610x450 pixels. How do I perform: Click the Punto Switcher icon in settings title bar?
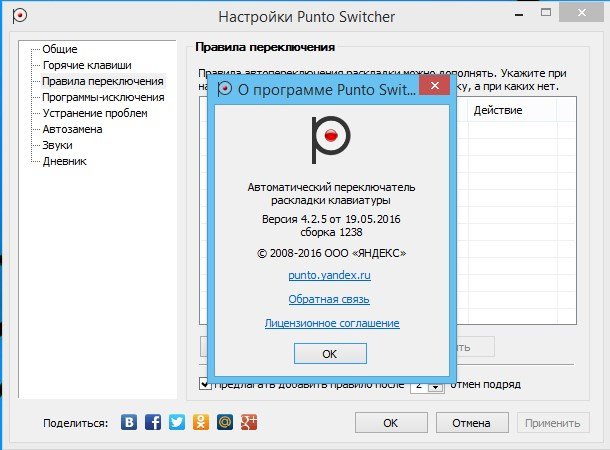19,16
